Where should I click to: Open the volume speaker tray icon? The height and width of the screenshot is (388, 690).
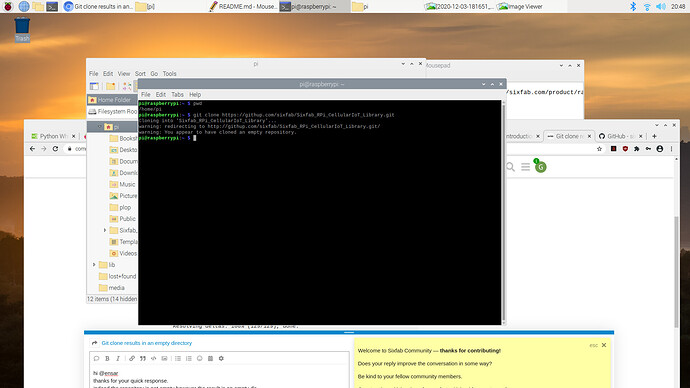click(x=661, y=6)
